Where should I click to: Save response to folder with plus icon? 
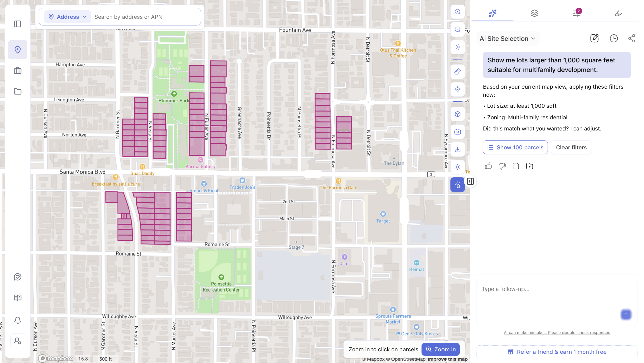pos(529,166)
